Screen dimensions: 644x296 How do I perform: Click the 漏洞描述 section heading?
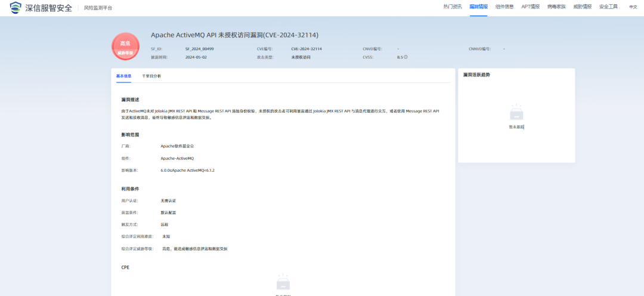(130, 100)
